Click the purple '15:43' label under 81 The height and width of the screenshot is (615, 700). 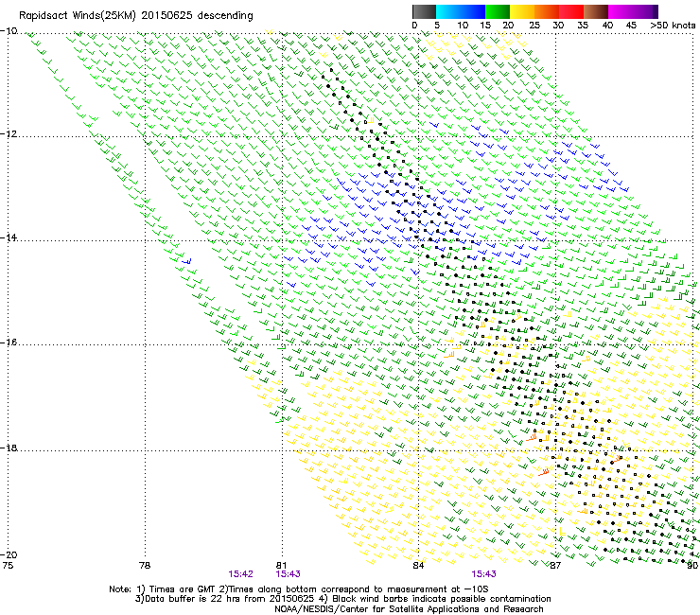(288, 574)
